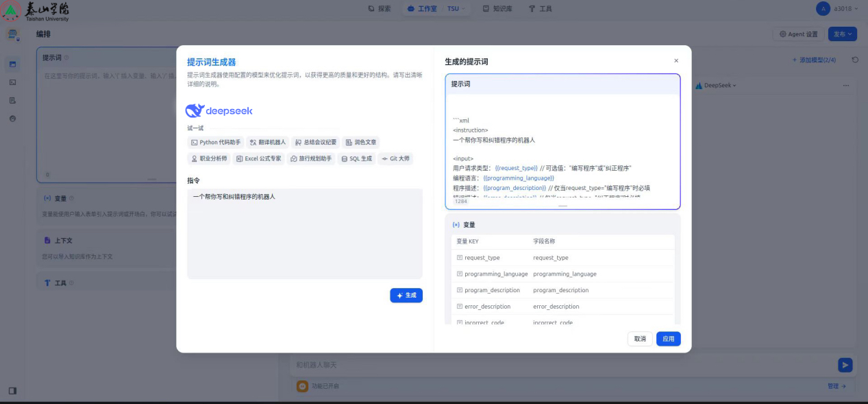The width and height of the screenshot is (868, 404).
Task: Click the reset icon beside 添加模型
Action: coord(855,60)
